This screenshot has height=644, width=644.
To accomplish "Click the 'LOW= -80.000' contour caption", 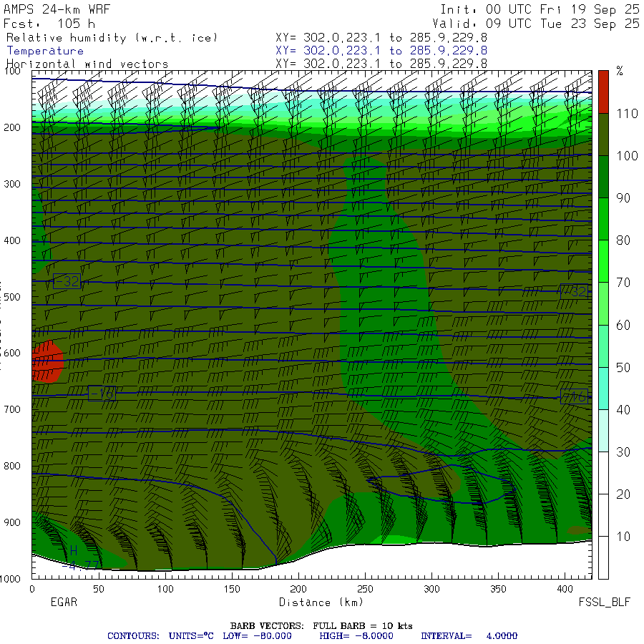I will tap(257, 636).
